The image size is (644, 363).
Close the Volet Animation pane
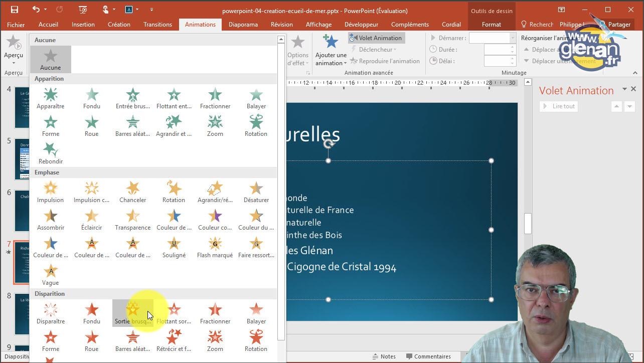pyautogui.click(x=633, y=89)
